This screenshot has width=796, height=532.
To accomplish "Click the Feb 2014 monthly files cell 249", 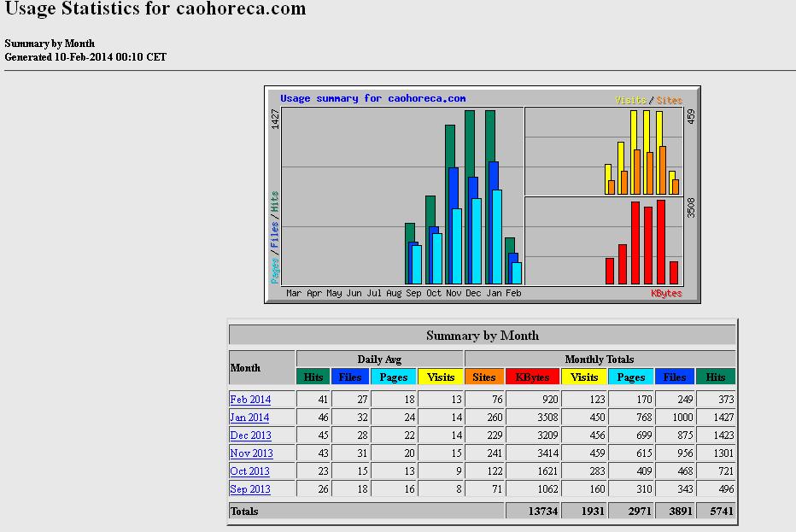I will (675, 400).
